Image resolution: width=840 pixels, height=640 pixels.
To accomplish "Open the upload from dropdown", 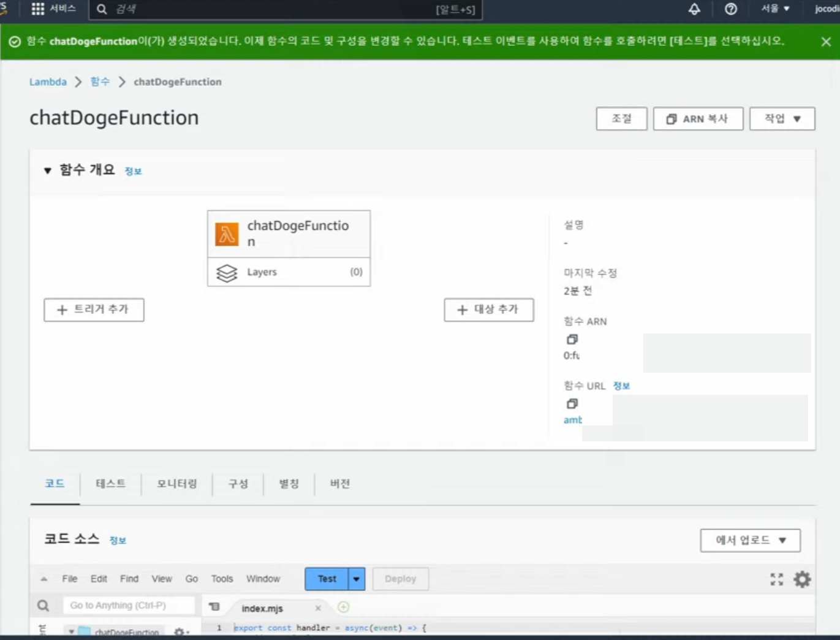I will click(x=751, y=540).
